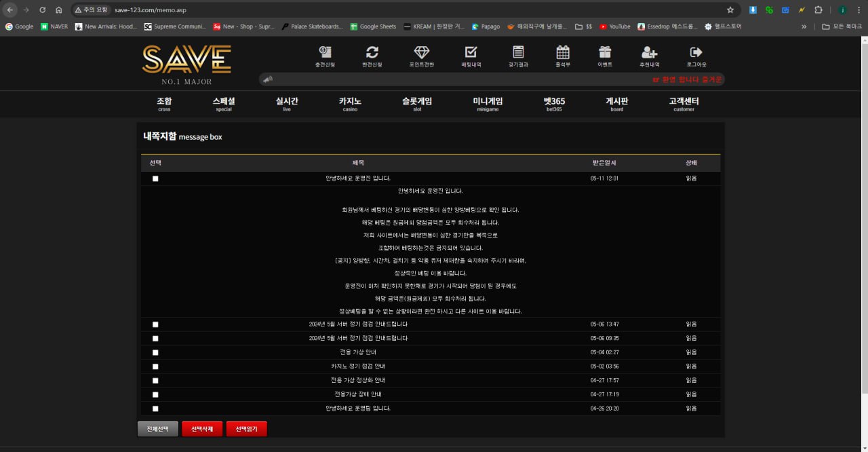Click the 선택읽기 read selected button
The width and height of the screenshot is (868, 452).
coord(246,429)
